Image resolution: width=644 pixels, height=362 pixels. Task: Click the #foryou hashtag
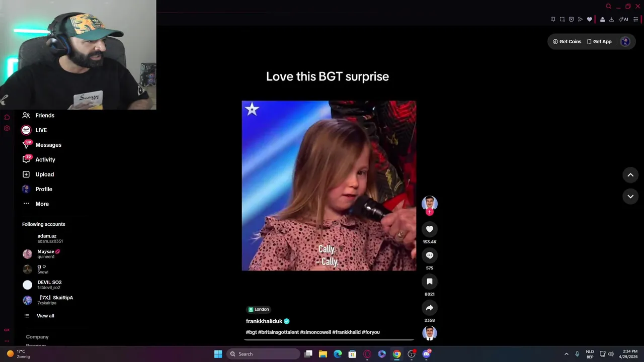[x=371, y=332]
